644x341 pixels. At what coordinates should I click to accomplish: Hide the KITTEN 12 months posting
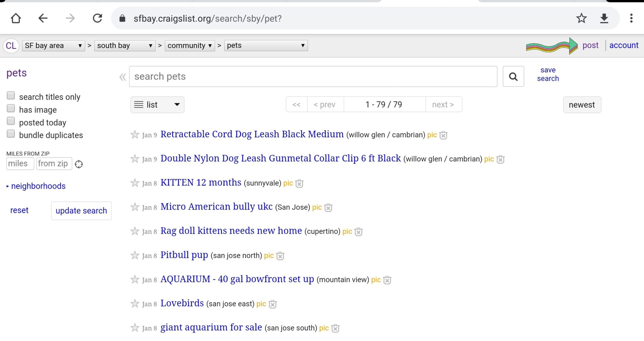(x=299, y=183)
